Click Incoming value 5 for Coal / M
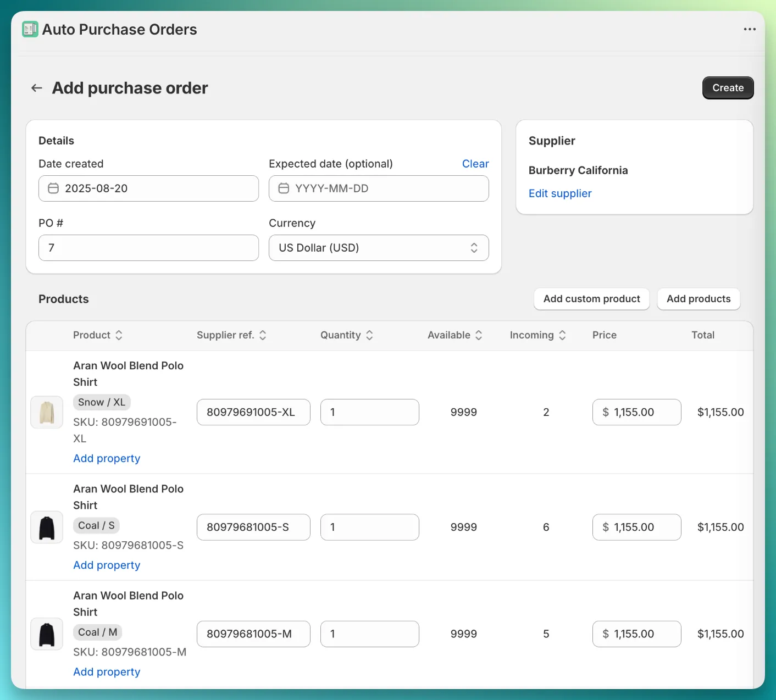Screen dimensions: 776x700 (x=546, y=634)
